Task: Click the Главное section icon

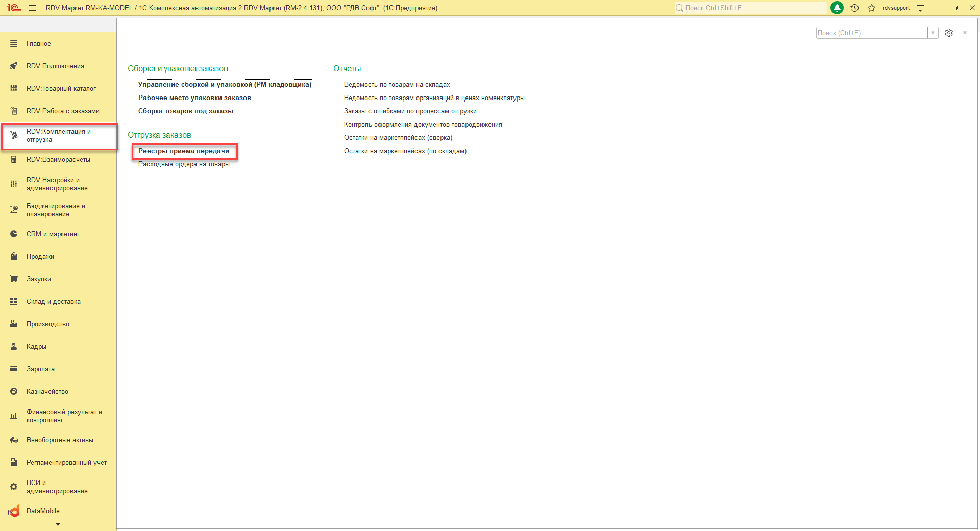Action: point(14,44)
